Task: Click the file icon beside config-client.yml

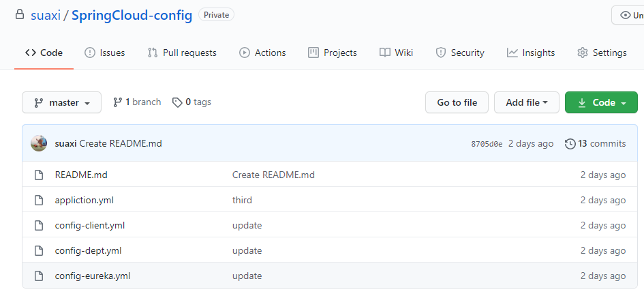Action: 39,225
